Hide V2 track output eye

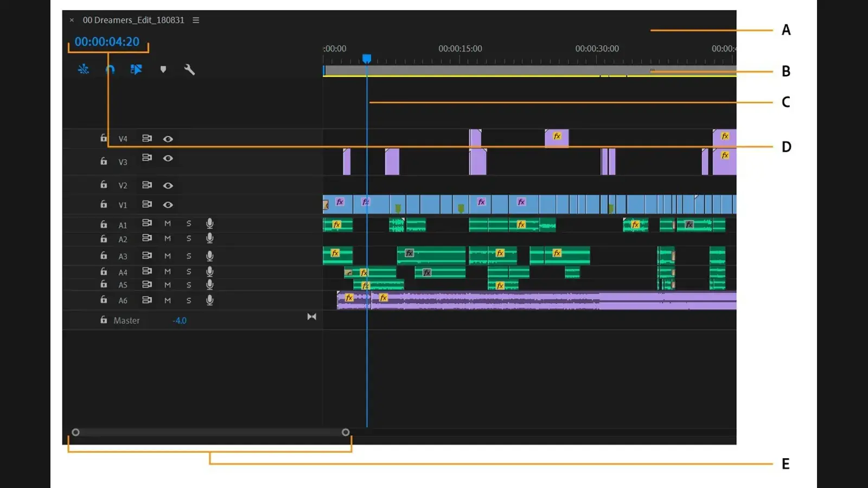click(168, 185)
